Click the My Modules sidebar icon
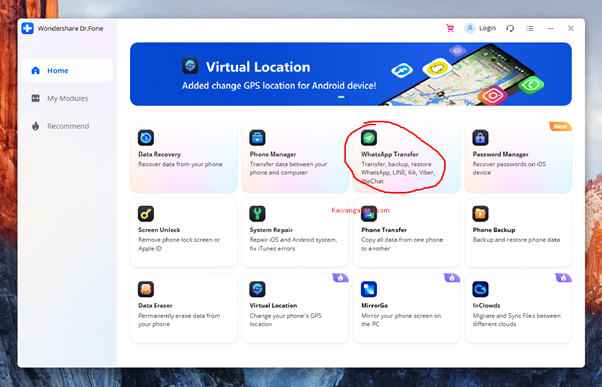Screen dimensions: 602x387 [35, 98]
